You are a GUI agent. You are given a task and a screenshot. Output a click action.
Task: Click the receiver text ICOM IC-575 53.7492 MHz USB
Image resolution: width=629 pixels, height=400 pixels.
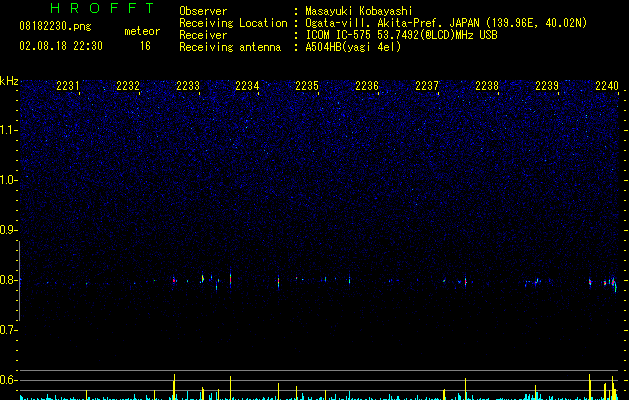point(402,35)
